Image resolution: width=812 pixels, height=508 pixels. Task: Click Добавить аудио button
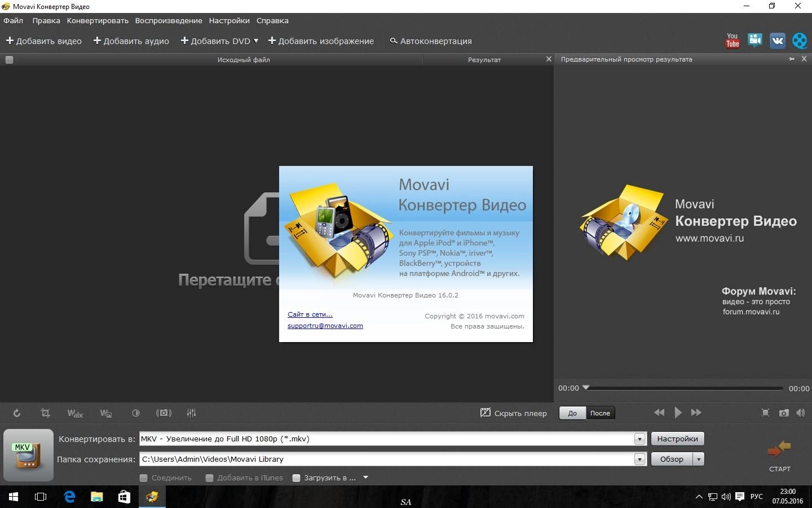click(131, 41)
